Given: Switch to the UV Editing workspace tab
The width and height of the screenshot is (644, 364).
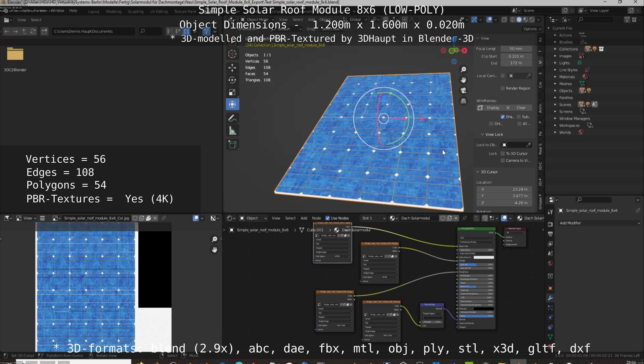Looking at the screenshot, I should [159, 12].
